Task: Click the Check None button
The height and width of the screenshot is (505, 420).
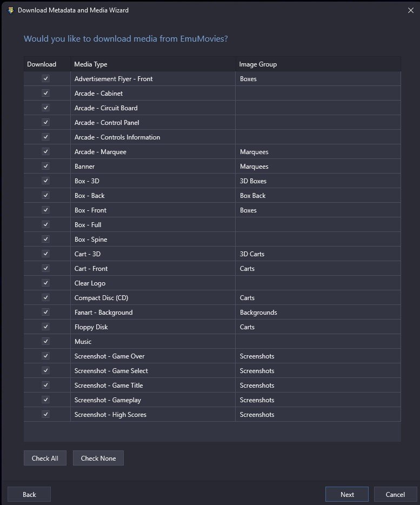Action: (98, 458)
